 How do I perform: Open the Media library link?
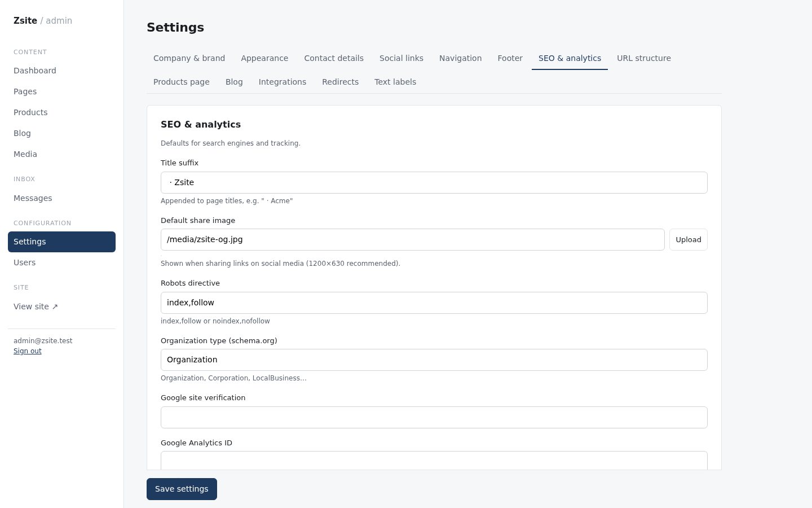tap(61, 154)
